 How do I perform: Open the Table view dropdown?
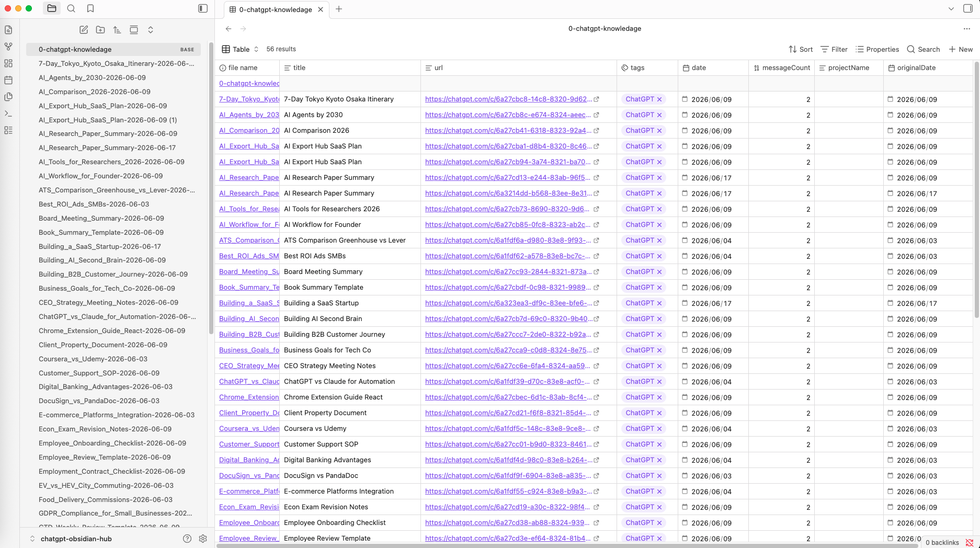(241, 49)
